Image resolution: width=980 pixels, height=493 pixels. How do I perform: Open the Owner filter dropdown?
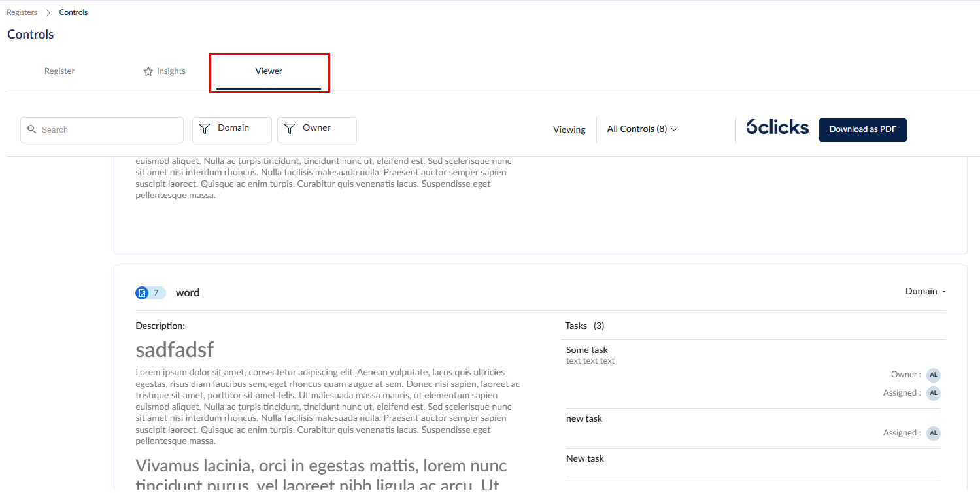(x=317, y=129)
